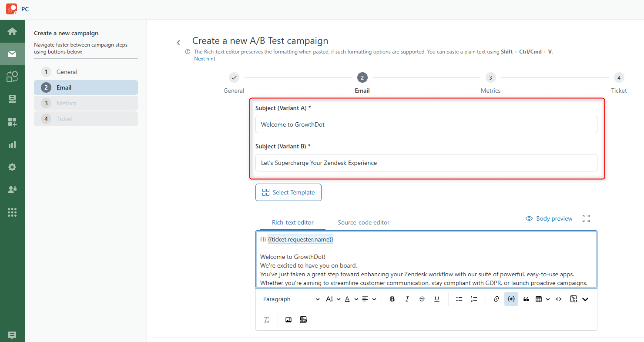Open Body preview
Viewport: 644px width, 342px height.
tap(549, 218)
